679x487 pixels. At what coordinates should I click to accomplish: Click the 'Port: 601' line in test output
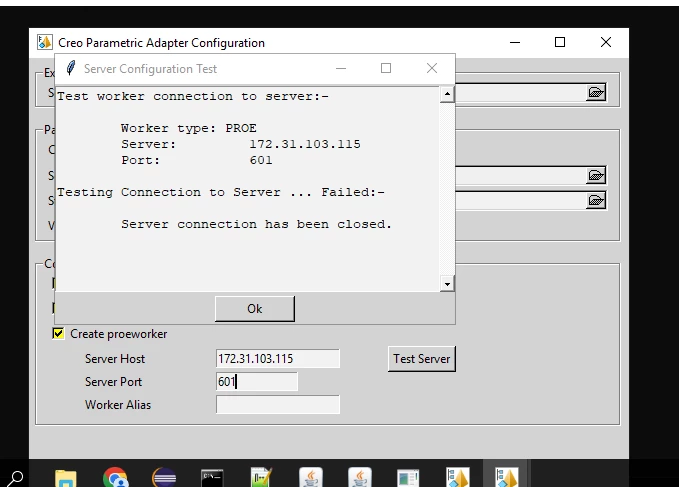tap(197, 160)
